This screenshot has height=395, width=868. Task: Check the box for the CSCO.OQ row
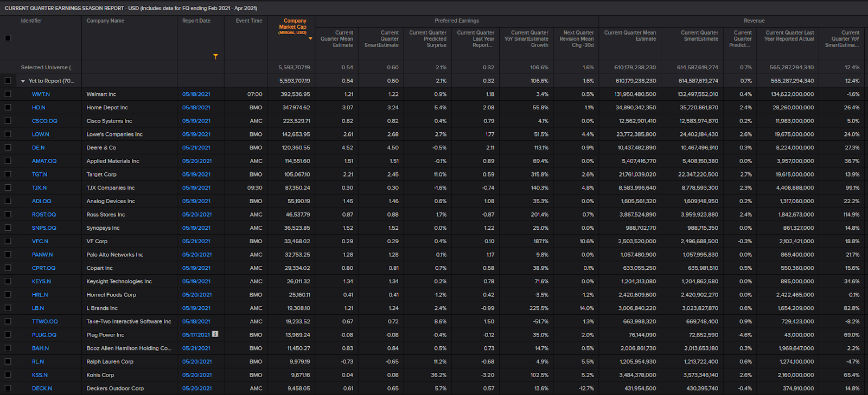click(8, 121)
